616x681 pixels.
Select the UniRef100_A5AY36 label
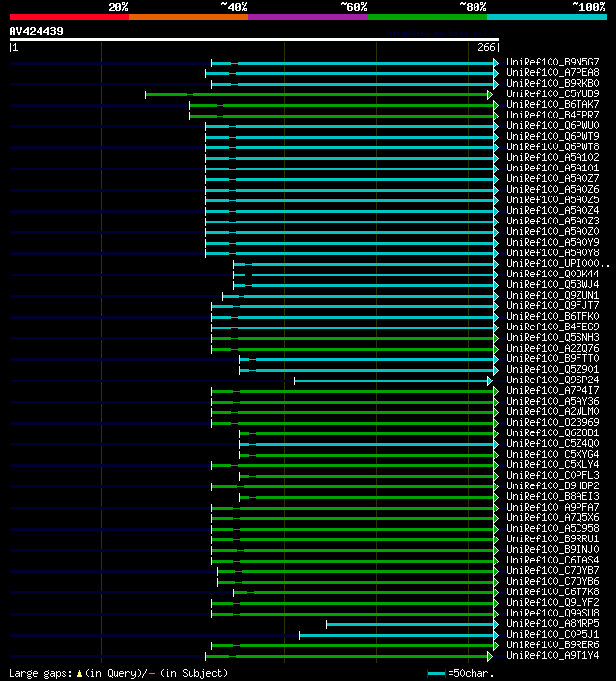click(x=552, y=402)
